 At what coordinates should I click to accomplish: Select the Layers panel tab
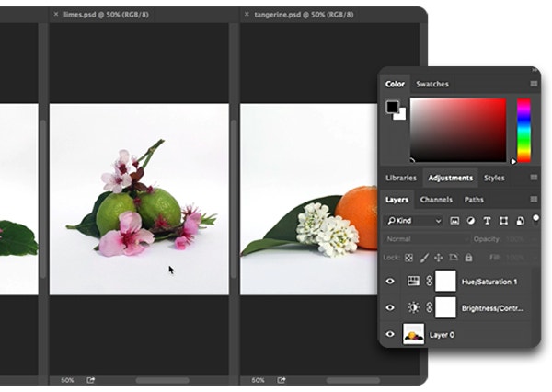397,200
